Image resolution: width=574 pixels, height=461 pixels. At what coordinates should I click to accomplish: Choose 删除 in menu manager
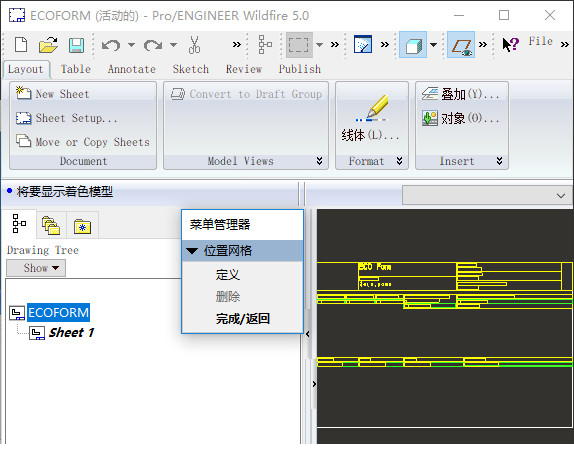pyautogui.click(x=228, y=296)
